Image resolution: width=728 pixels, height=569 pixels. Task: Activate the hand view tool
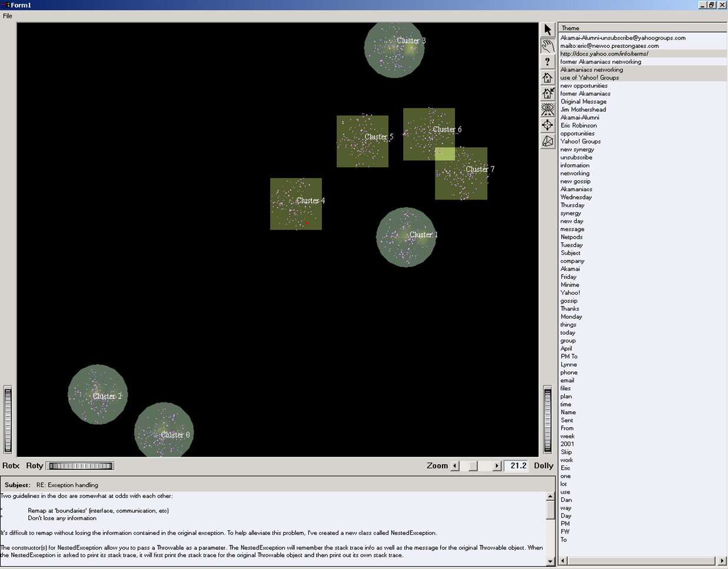pos(547,46)
